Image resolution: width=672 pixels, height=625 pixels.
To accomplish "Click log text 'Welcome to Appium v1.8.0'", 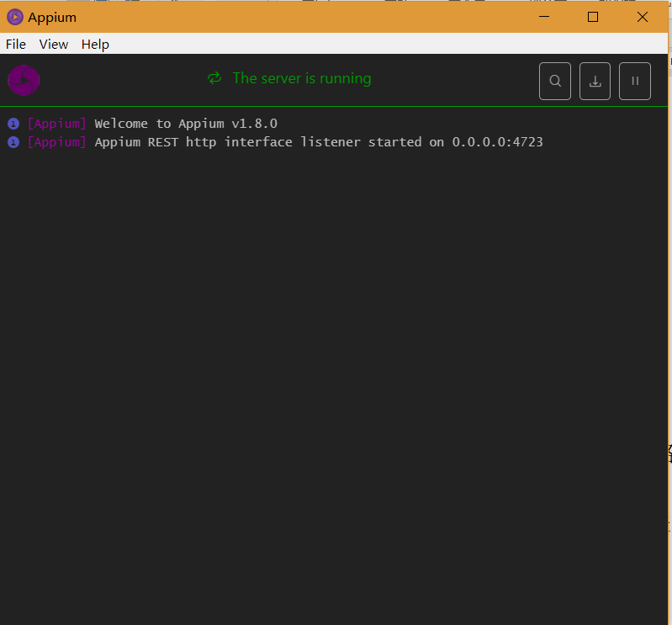I will point(186,124).
